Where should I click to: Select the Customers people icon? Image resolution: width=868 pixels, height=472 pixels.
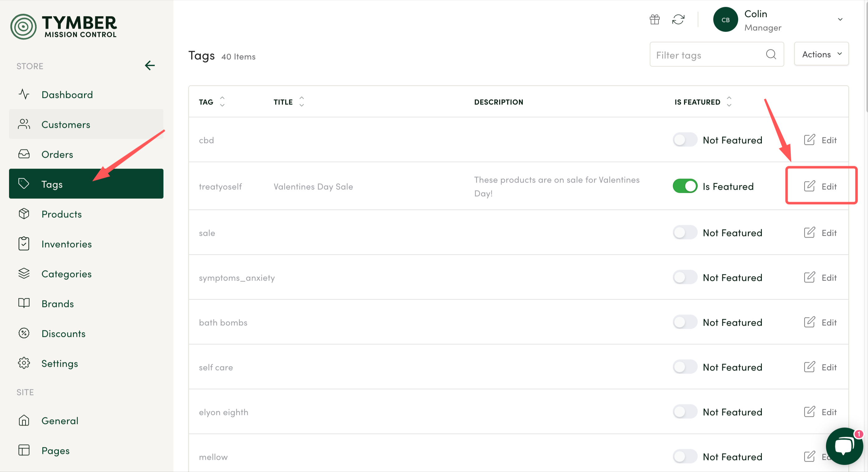coord(24,124)
